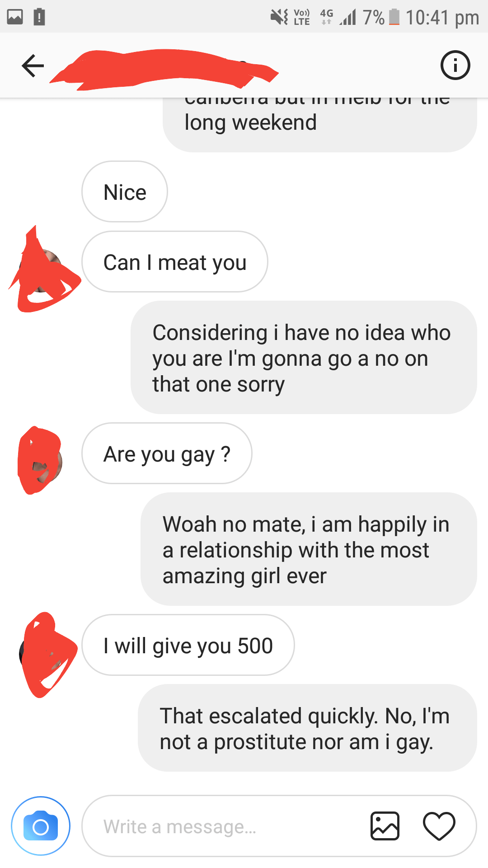
Task: Tap the muted sound status icon
Action: point(279,17)
